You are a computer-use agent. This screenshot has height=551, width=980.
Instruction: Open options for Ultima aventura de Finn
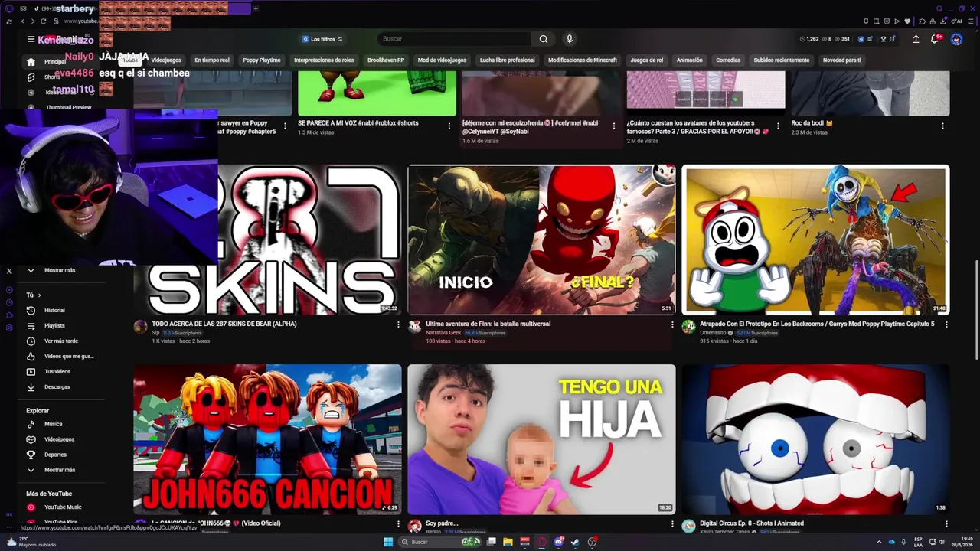(672, 324)
